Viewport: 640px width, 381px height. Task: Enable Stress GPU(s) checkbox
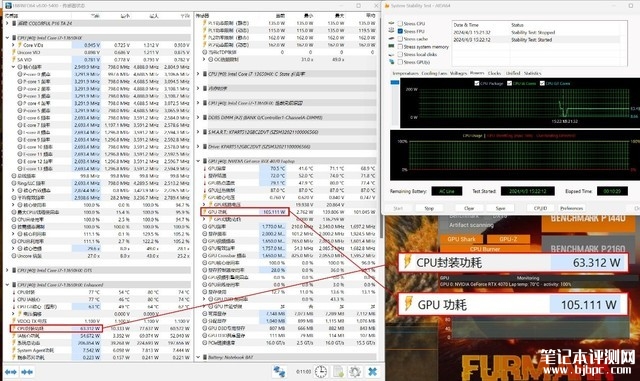400,62
